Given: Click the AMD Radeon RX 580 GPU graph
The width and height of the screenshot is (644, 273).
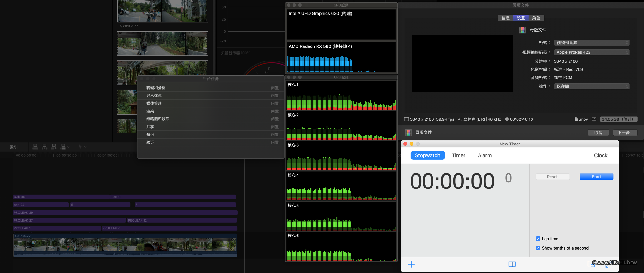Looking at the screenshot, I should pos(341,58).
